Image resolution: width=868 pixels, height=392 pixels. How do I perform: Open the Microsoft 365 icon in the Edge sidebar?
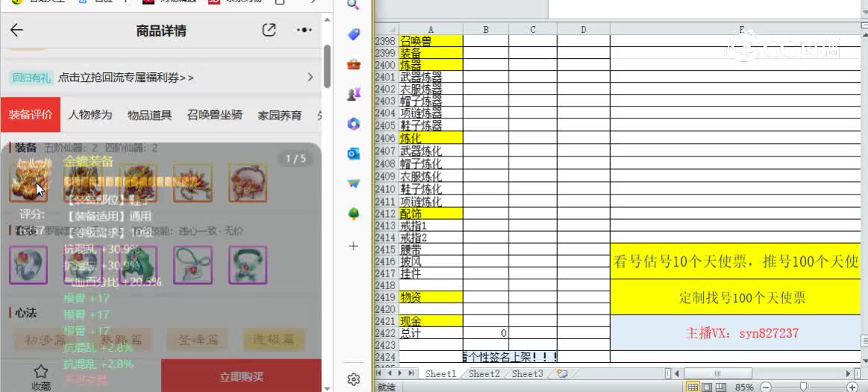353,124
